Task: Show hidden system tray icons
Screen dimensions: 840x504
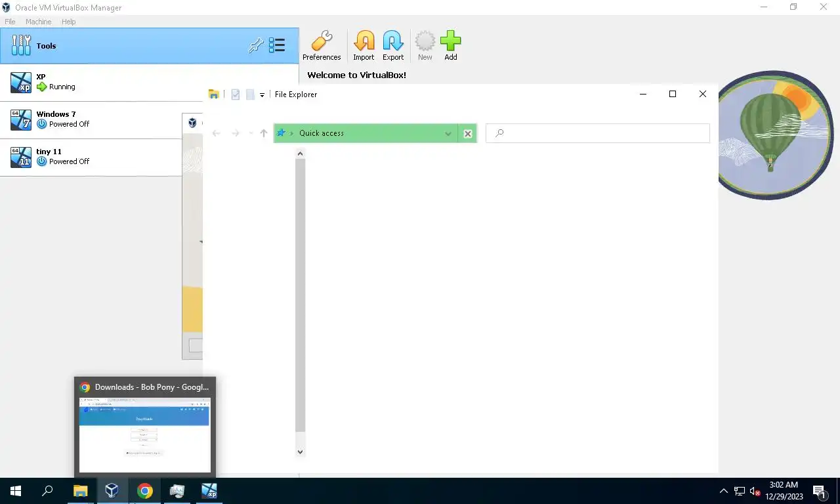Action: click(x=724, y=491)
